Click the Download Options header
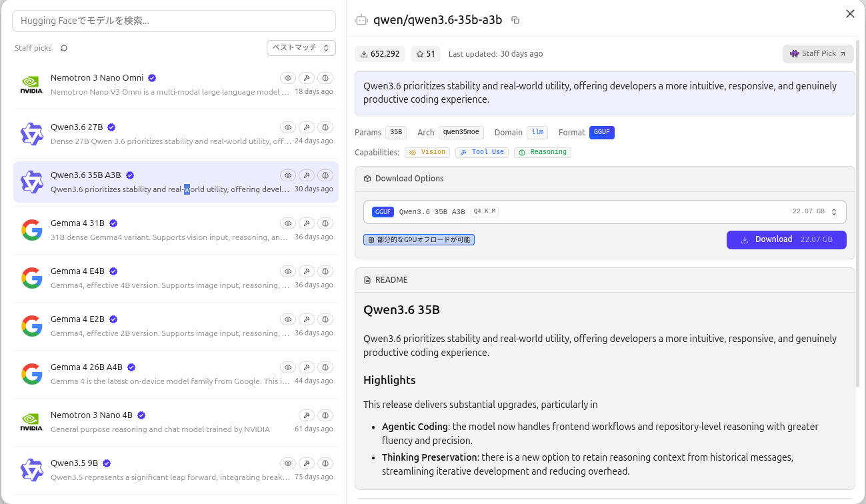Viewport: 866px width, 504px height. [605, 179]
